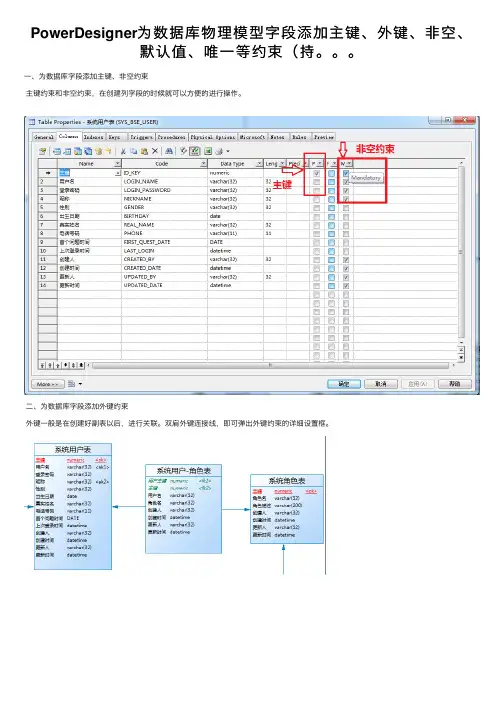Screen dimensions: 504x713
Task: Open the M column header dropdown
Action: coord(349,163)
